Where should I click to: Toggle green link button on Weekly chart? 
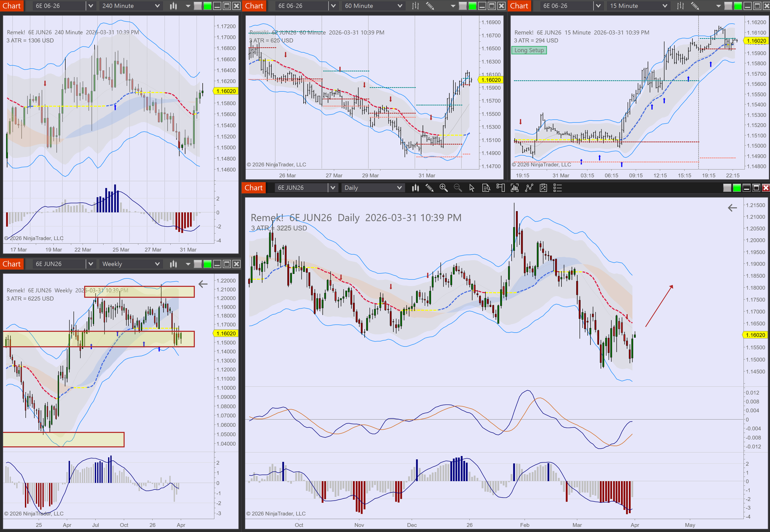(x=207, y=264)
